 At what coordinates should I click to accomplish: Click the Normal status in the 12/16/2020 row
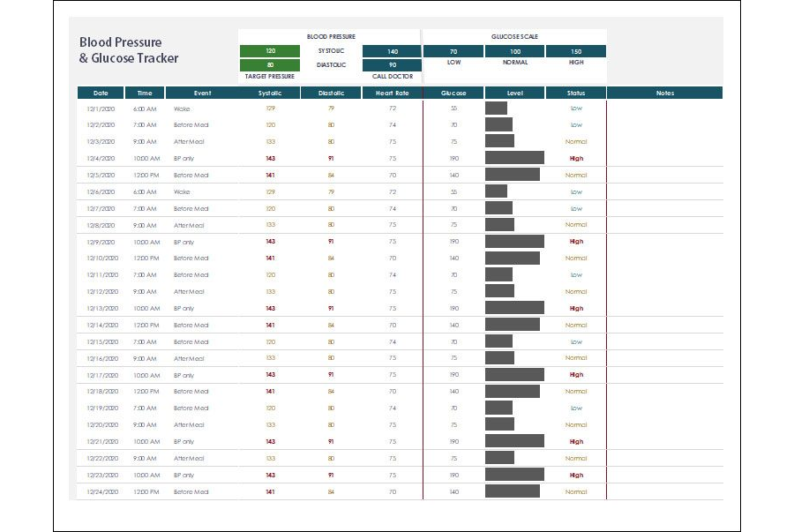[576, 358]
